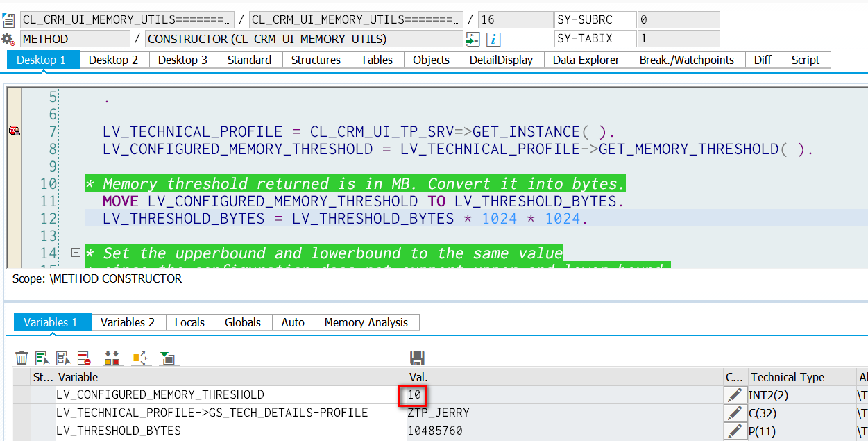Open the Diff tab
This screenshot has width=868, height=441.
coord(763,60)
